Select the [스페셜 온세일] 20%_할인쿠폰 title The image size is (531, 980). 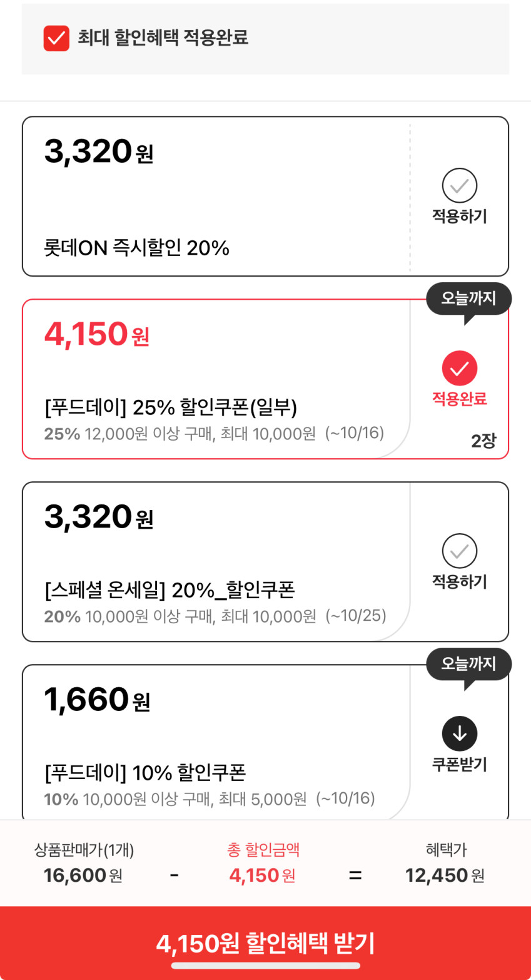(169, 590)
